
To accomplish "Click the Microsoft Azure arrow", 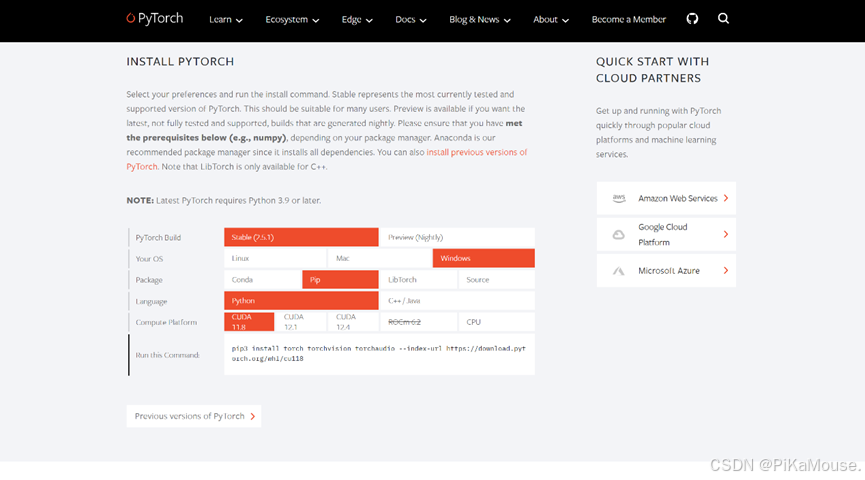I will coord(726,270).
